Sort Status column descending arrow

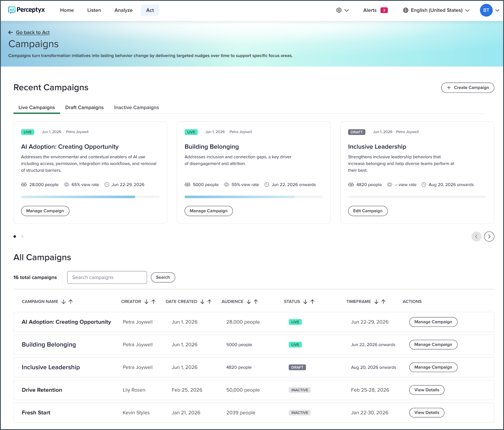point(305,302)
